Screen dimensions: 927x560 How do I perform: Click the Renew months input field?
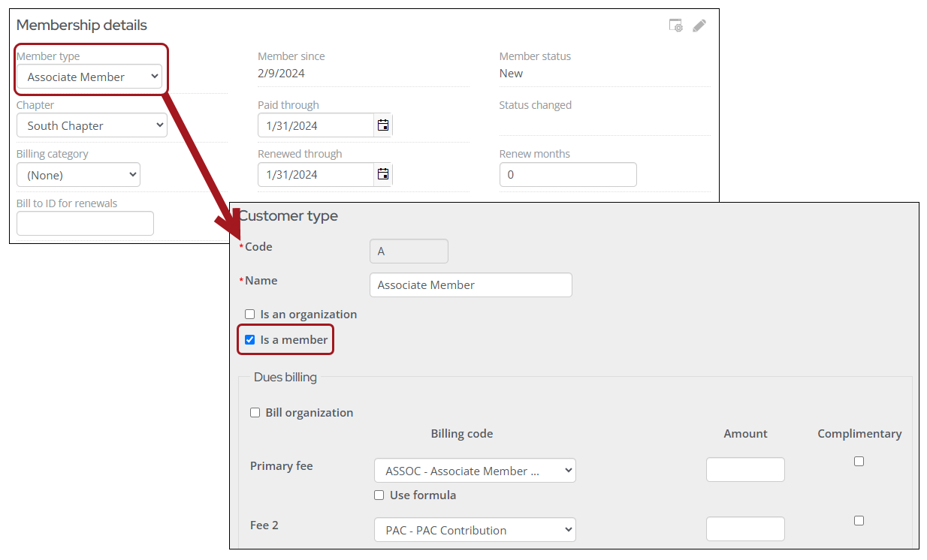tap(568, 174)
